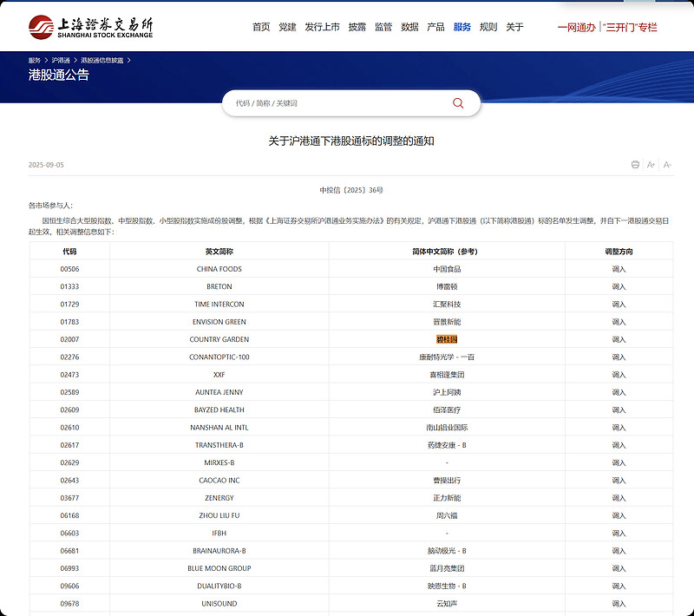
Task: Open the 首页 menu item
Action: (x=261, y=27)
